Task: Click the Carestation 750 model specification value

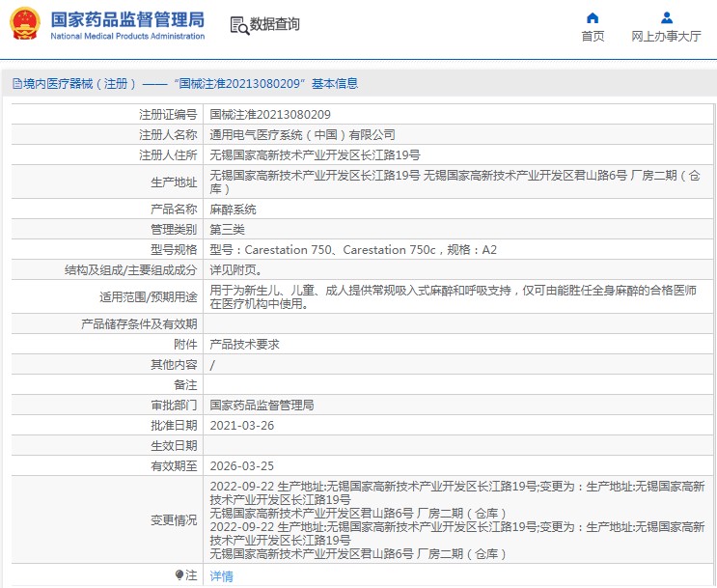Action: (x=353, y=250)
